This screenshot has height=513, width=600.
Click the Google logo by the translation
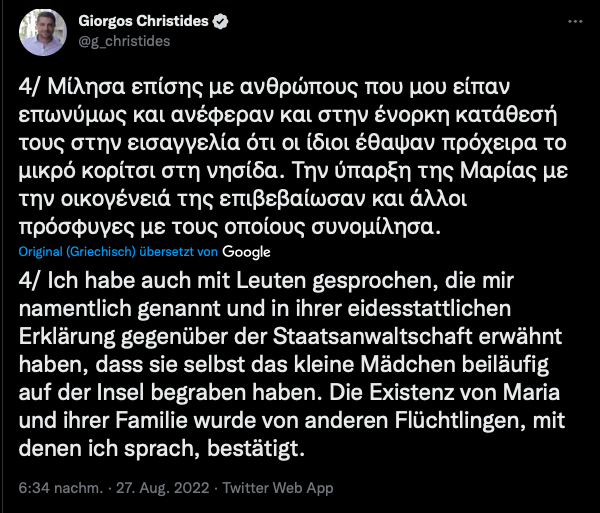coord(246,252)
